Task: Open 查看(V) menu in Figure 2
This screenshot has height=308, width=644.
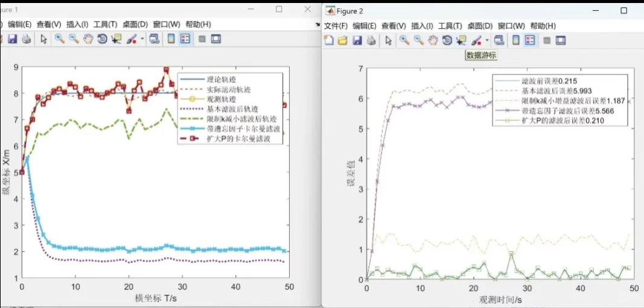Action: click(x=394, y=26)
